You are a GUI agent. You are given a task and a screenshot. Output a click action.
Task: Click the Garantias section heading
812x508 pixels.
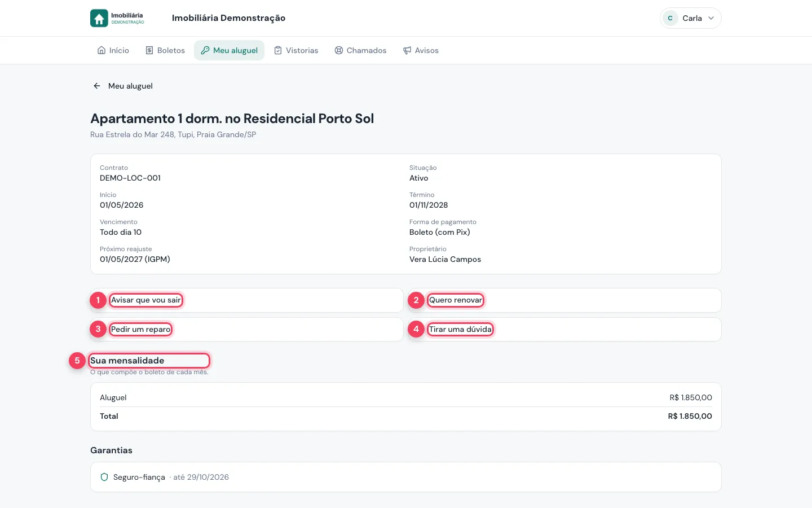click(x=111, y=450)
